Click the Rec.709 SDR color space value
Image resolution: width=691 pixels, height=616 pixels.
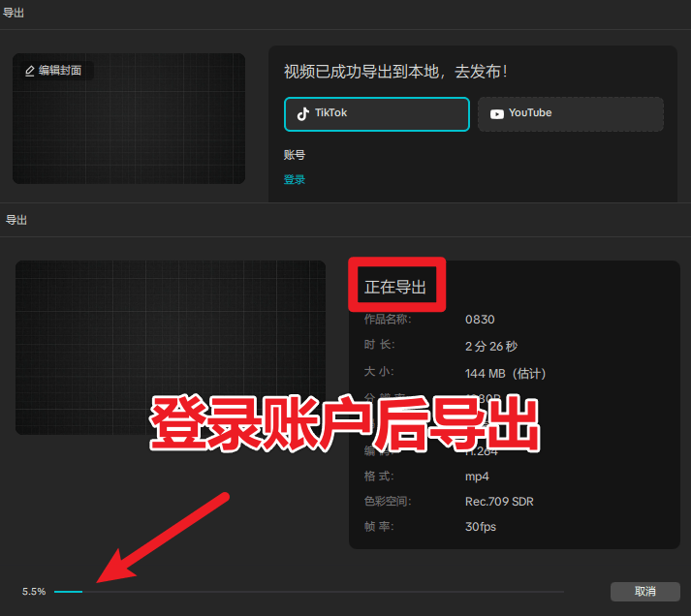[499, 502]
